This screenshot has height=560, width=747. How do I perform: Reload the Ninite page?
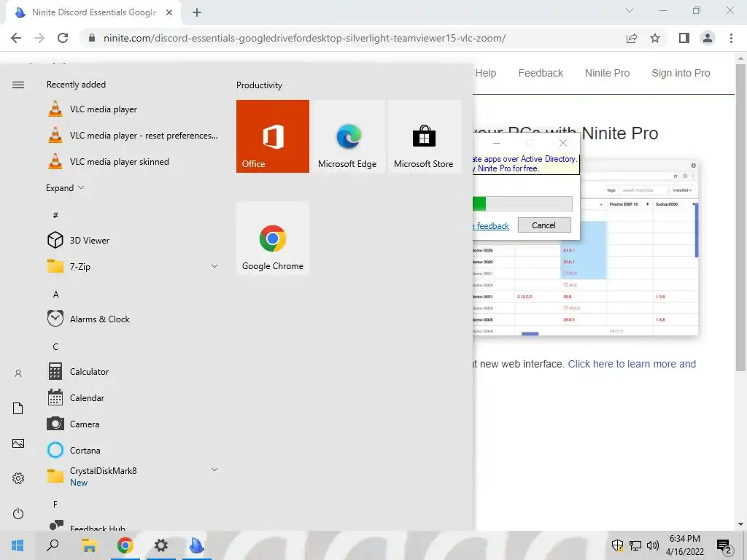pos(63,38)
